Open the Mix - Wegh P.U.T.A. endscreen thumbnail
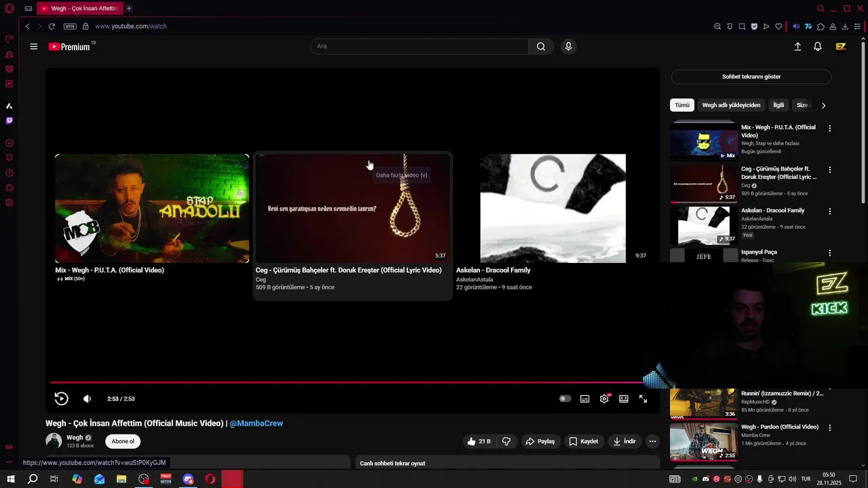Screen dimensions: 868x488 pyautogui.click(x=152, y=208)
